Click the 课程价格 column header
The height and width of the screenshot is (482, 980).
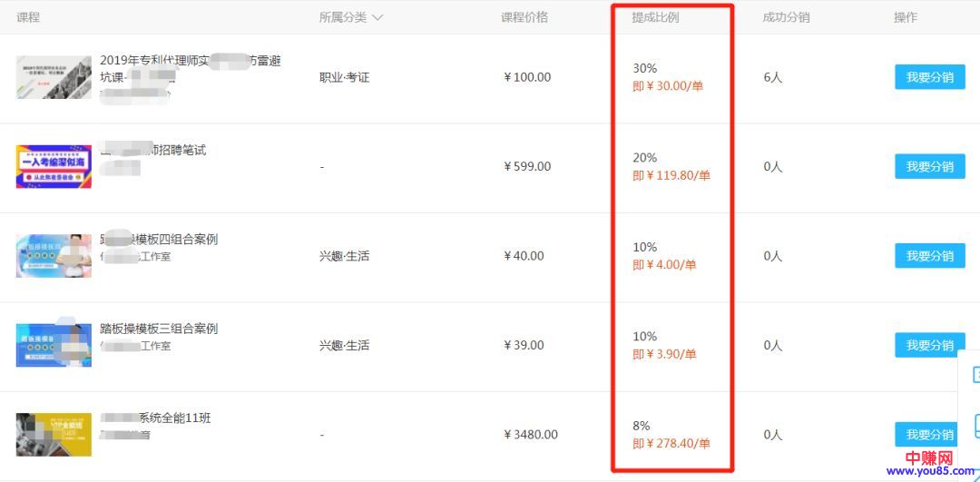(x=524, y=17)
